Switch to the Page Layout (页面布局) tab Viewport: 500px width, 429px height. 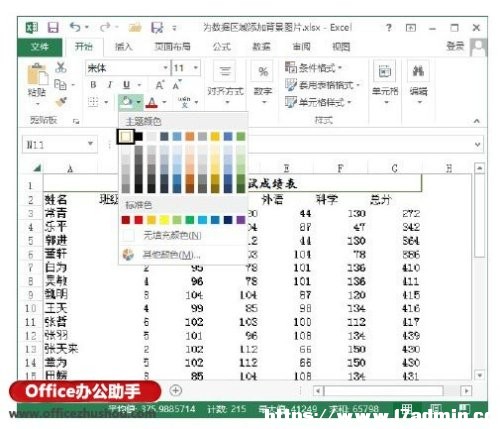(172, 47)
